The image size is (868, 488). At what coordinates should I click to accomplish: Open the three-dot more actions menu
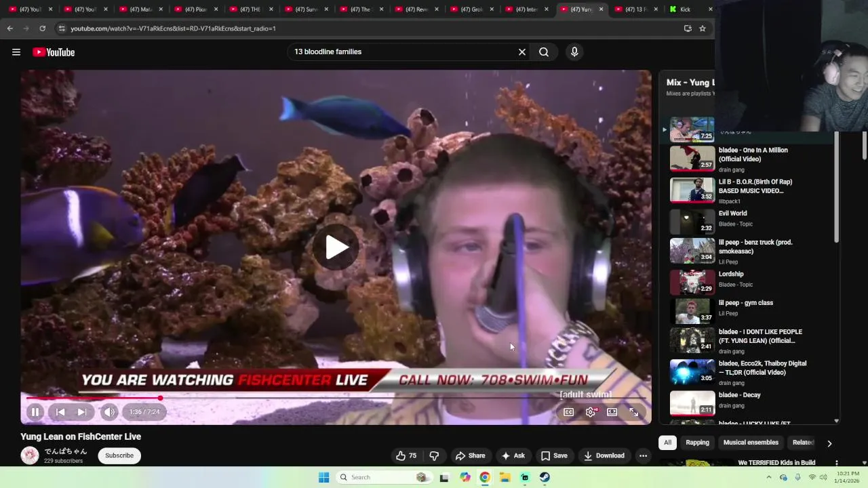(x=643, y=455)
